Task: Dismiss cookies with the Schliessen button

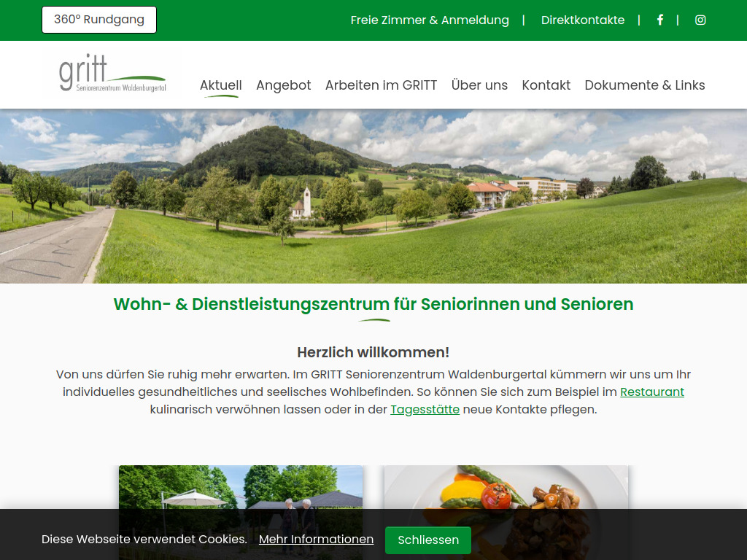Action: click(427, 540)
